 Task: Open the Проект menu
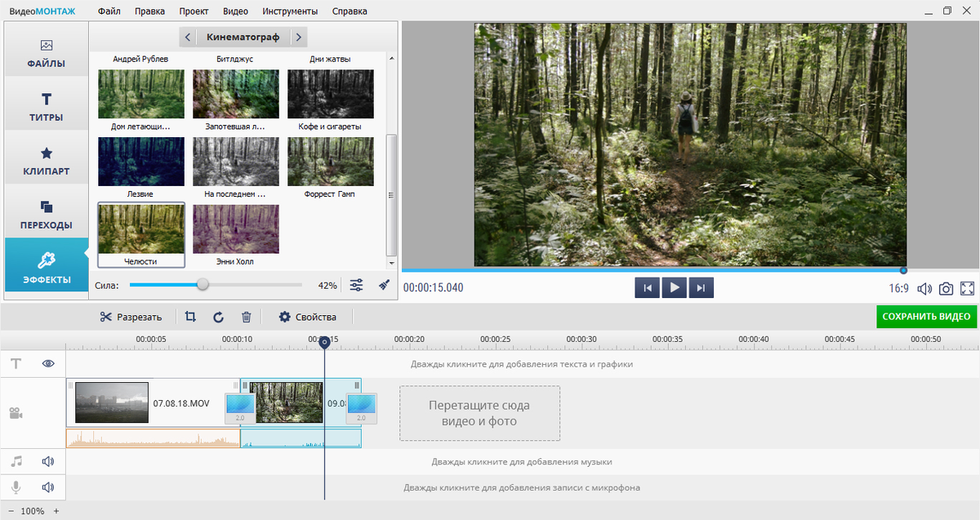click(x=193, y=11)
